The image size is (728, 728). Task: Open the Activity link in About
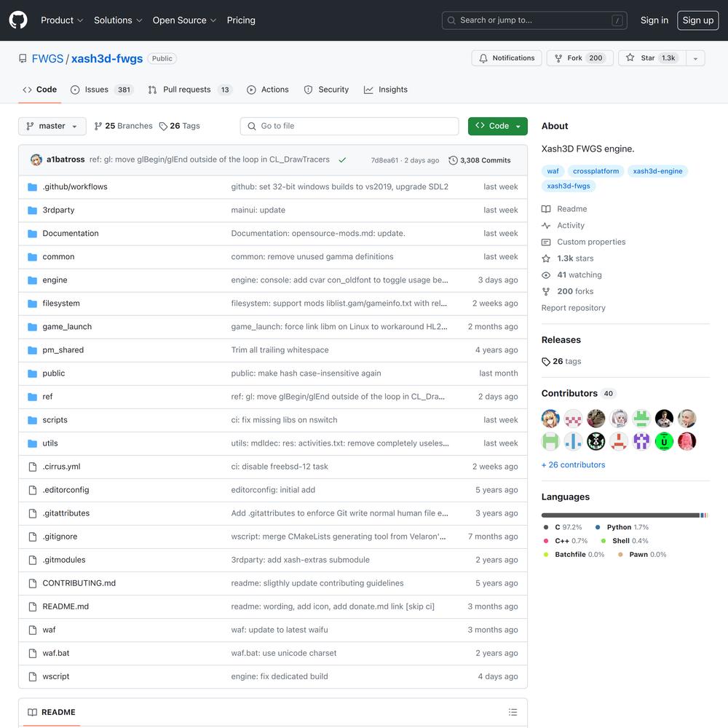pos(563,226)
